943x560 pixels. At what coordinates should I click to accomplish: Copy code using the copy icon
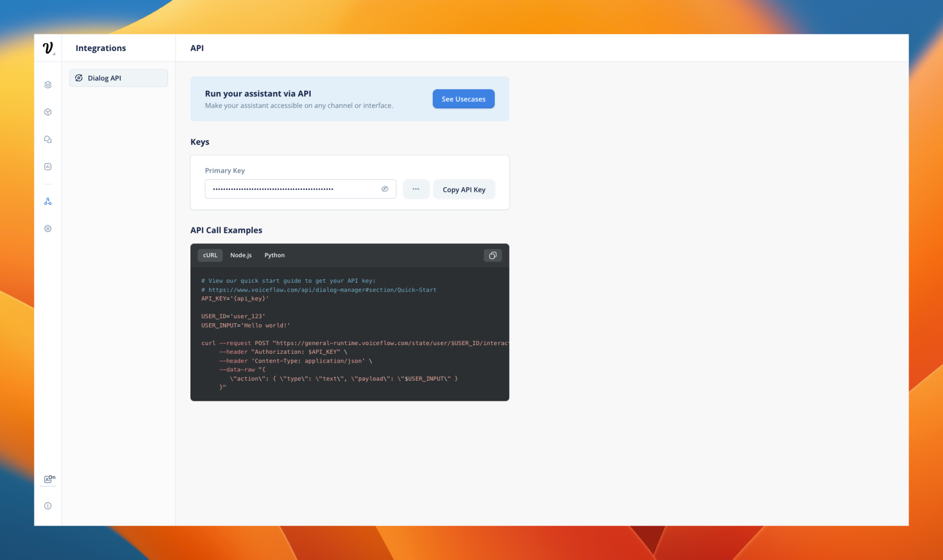tap(493, 255)
